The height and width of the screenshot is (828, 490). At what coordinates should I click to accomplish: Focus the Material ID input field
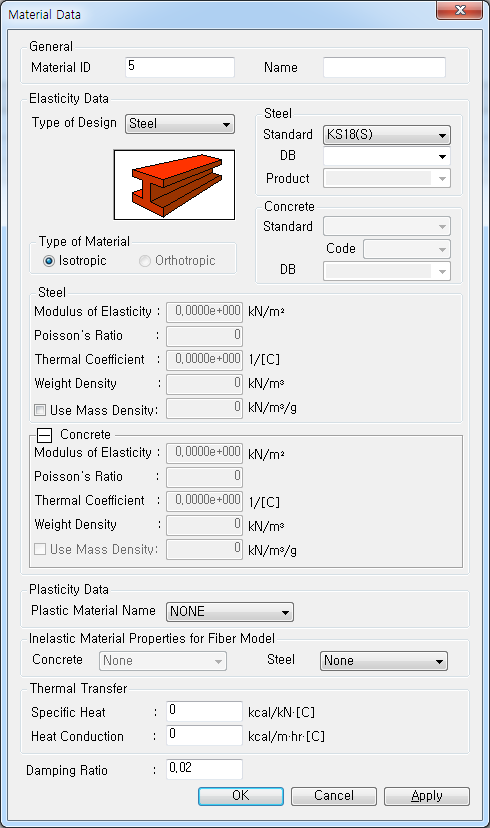click(x=180, y=67)
